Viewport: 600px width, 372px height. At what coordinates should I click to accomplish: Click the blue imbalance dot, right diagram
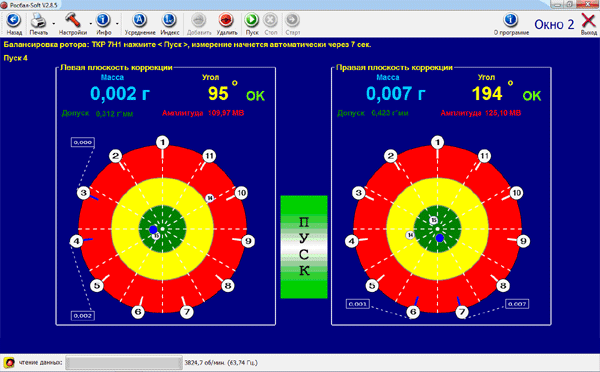[440, 238]
